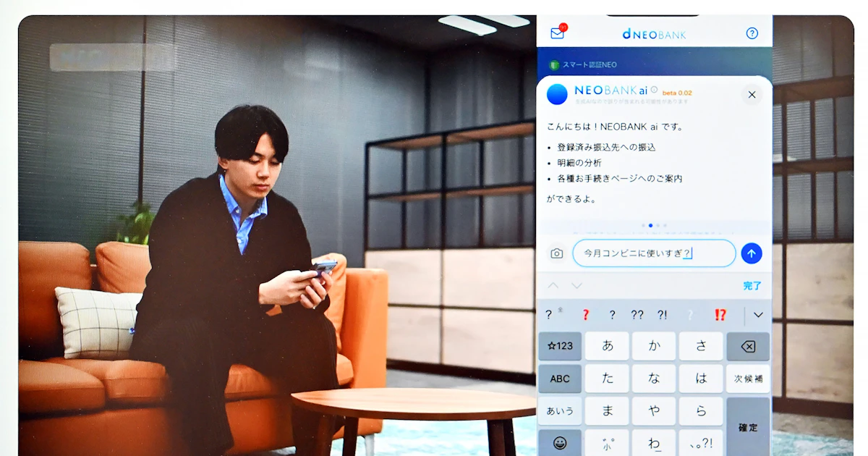868x456 pixels.
Task: Switch keyboard to ABC mode
Action: 560,379
